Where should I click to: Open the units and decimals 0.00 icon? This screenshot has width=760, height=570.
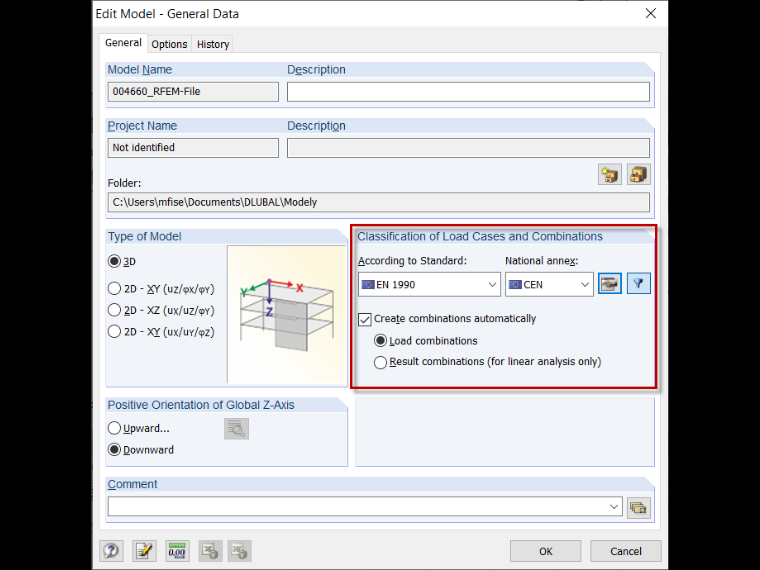[177, 551]
